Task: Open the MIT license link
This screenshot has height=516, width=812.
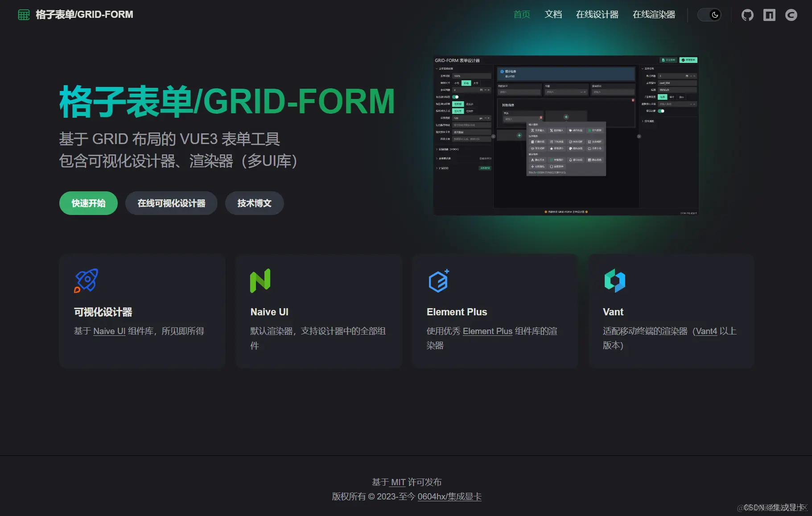Action: point(398,482)
